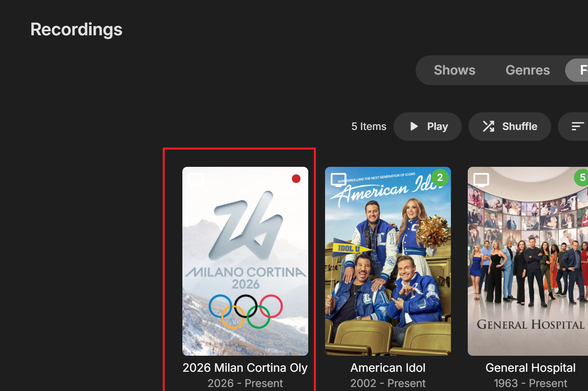
Task: Click the "5 Items" count label
Action: (x=369, y=126)
